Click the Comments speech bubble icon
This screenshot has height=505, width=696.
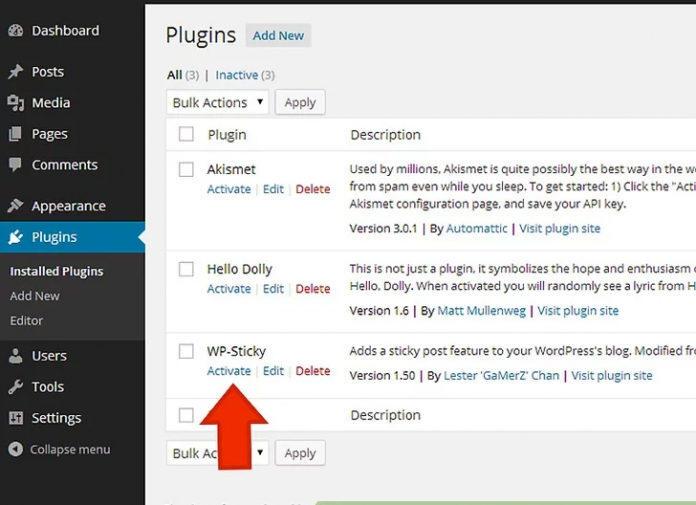pos(15,165)
